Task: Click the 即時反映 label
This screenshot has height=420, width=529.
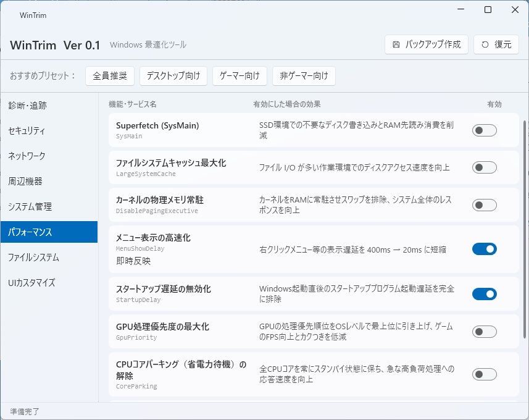Action: (x=133, y=261)
